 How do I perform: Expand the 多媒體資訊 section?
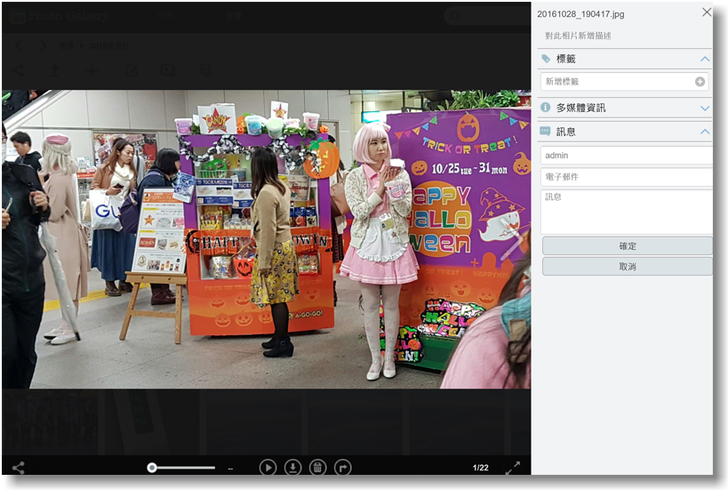click(705, 107)
